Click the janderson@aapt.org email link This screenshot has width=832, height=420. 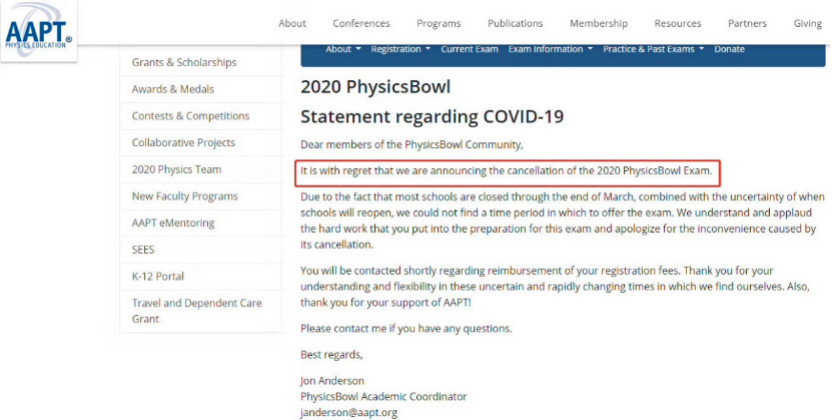[349, 413]
